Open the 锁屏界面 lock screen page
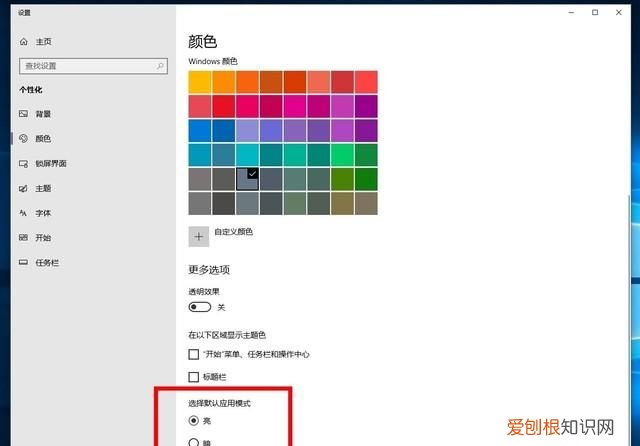This screenshot has width=640, height=446. [x=42, y=164]
